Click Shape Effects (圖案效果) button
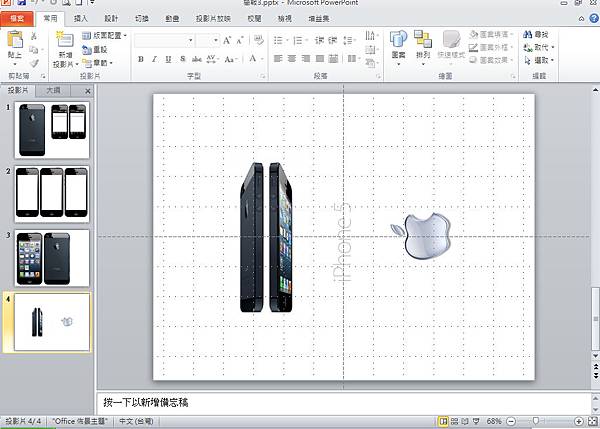Viewport: 600px width, 429px height. pos(491,60)
